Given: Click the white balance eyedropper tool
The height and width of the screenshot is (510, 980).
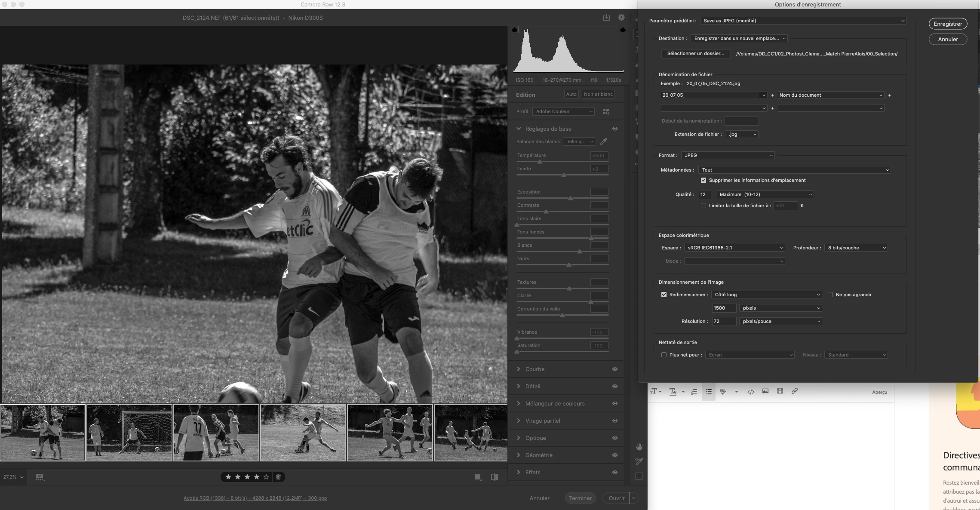Looking at the screenshot, I should point(604,141).
